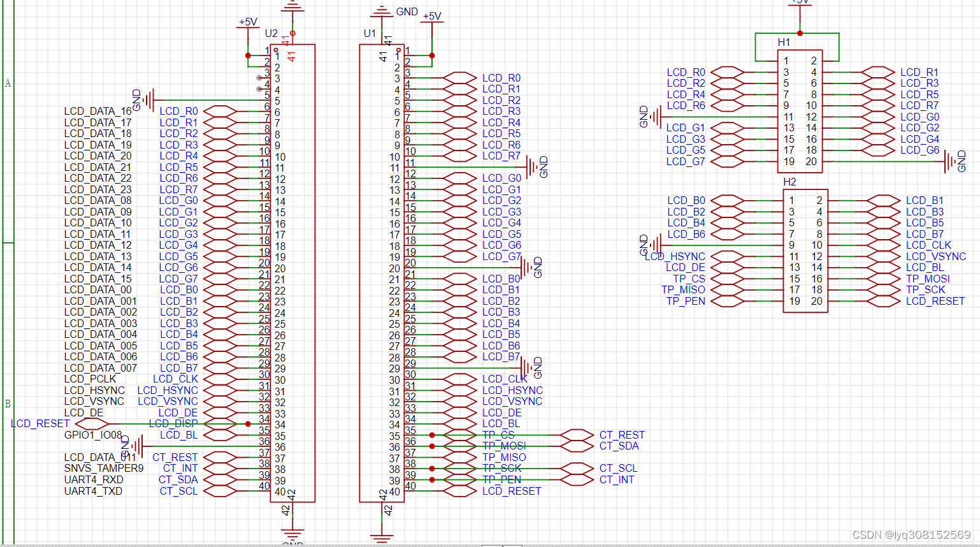Click the CT_REST label right of U1
The width and height of the screenshot is (980, 547).
623,435
